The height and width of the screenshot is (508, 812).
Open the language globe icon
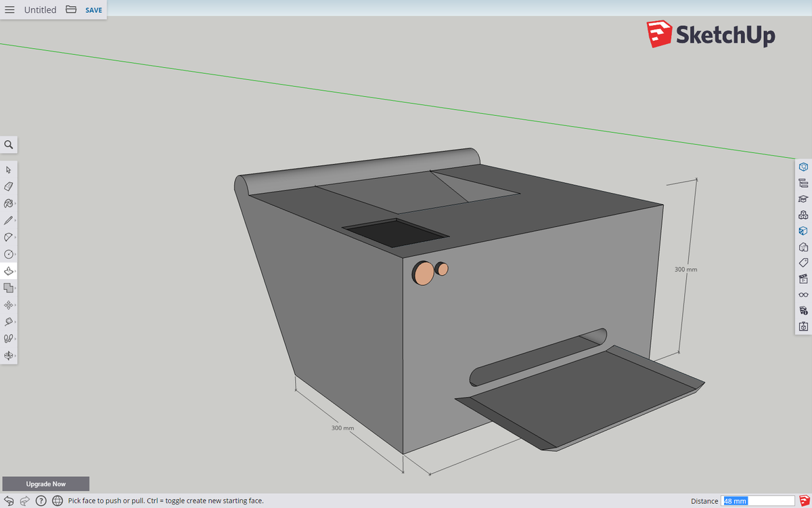(x=58, y=501)
